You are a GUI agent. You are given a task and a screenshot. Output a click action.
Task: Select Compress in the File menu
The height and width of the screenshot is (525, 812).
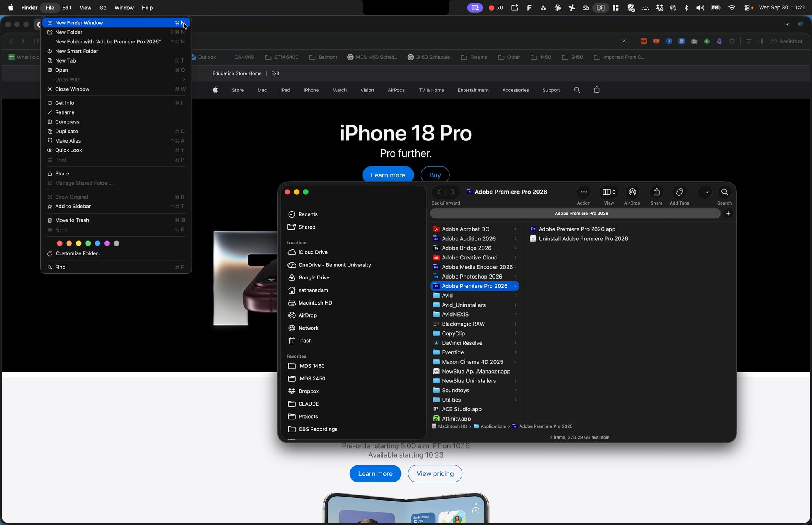point(116,122)
